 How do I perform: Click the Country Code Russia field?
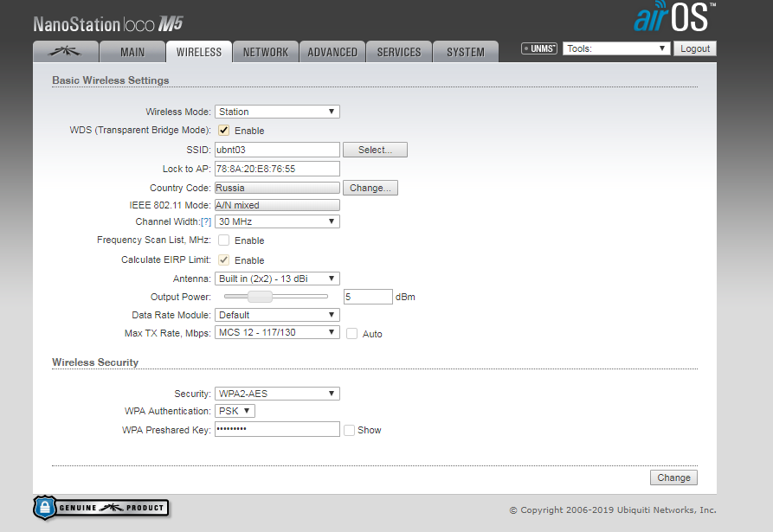(277, 188)
